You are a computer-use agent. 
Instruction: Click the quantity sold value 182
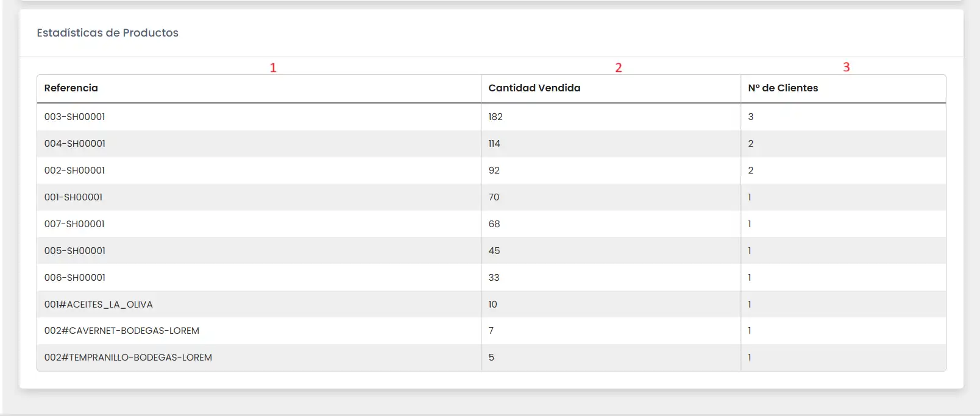pyautogui.click(x=495, y=117)
